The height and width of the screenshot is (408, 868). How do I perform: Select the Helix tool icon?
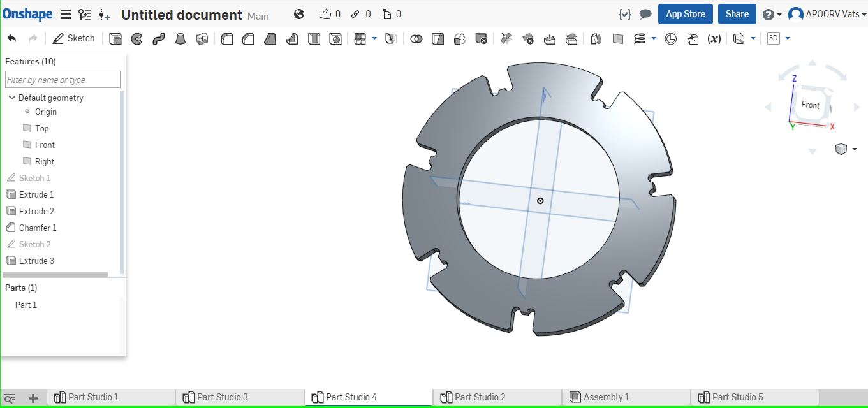[640, 39]
